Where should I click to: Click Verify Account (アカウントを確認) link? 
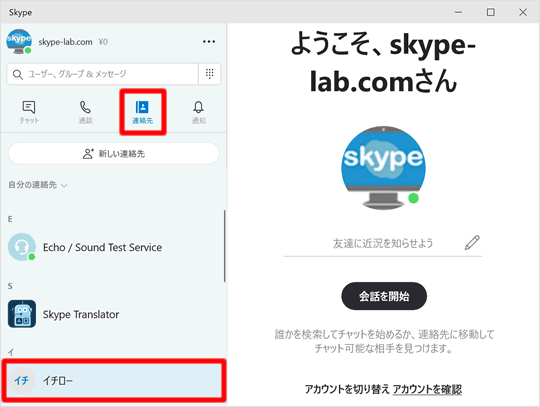[x=427, y=389]
